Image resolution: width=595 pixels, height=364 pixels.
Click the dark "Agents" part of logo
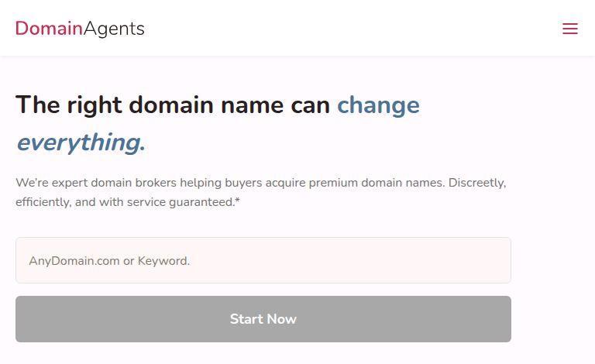[x=114, y=29]
